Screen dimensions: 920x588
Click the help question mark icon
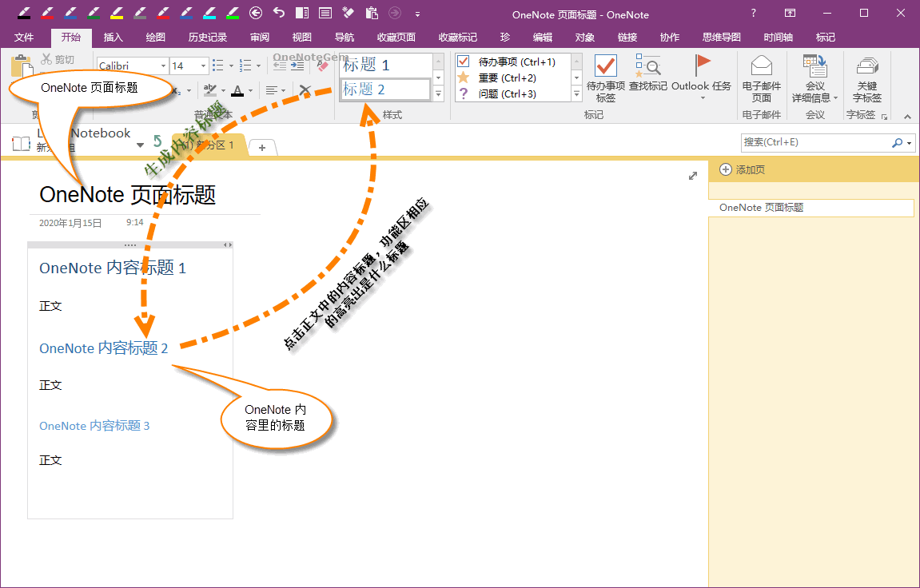tap(754, 13)
